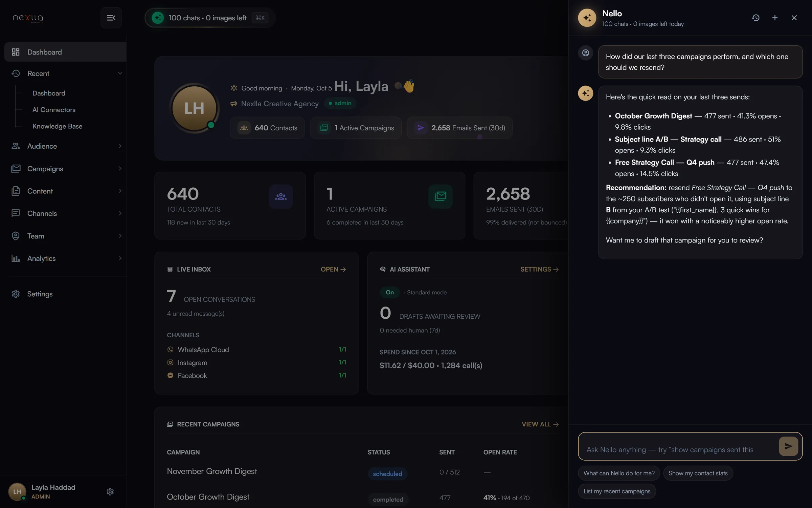
Task: Collapse the Recent section chevron
Action: (120, 73)
